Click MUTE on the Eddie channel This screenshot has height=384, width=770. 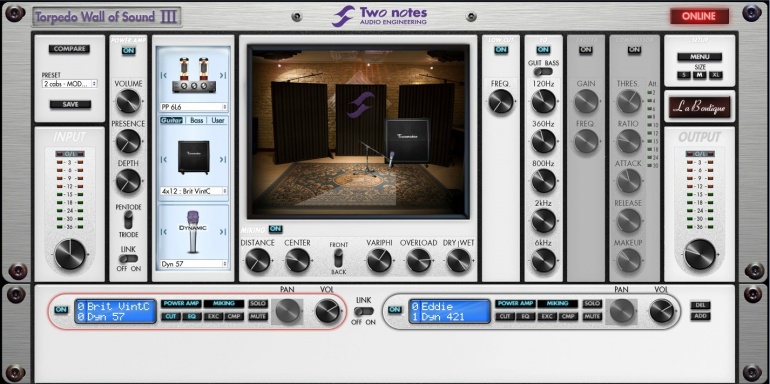coord(592,317)
